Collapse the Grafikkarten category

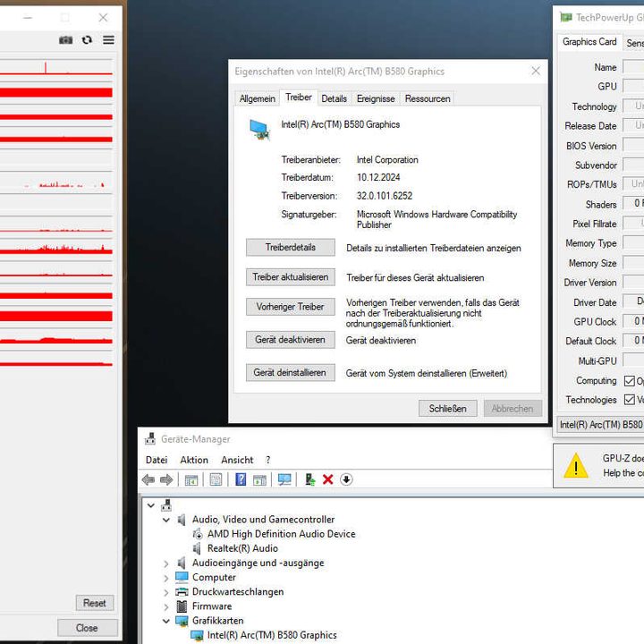coord(166,621)
